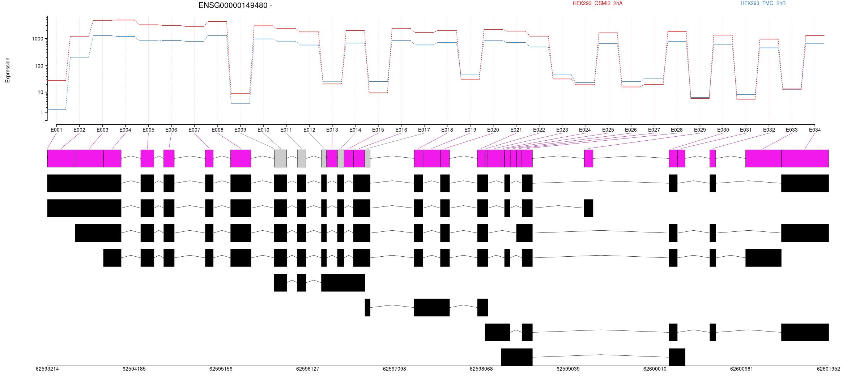Click exon label E023
This screenshot has height=376, width=868.
click(x=562, y=130)
